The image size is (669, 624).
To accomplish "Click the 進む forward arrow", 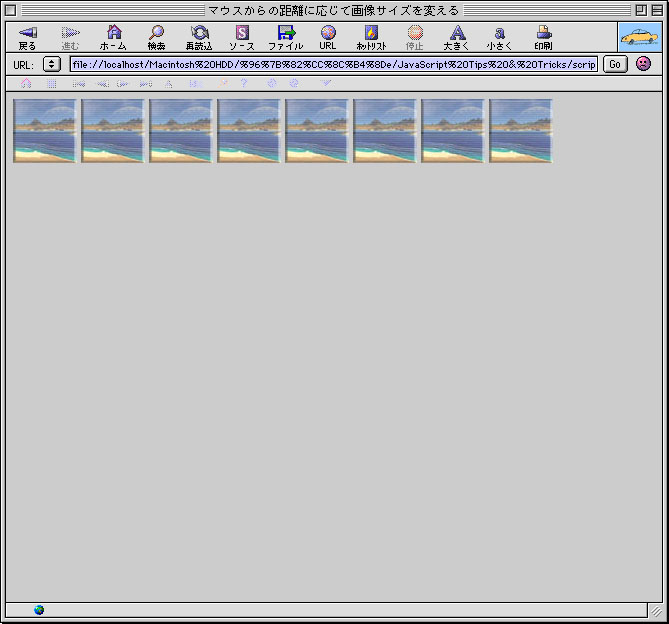I will (x=70, y=38).
